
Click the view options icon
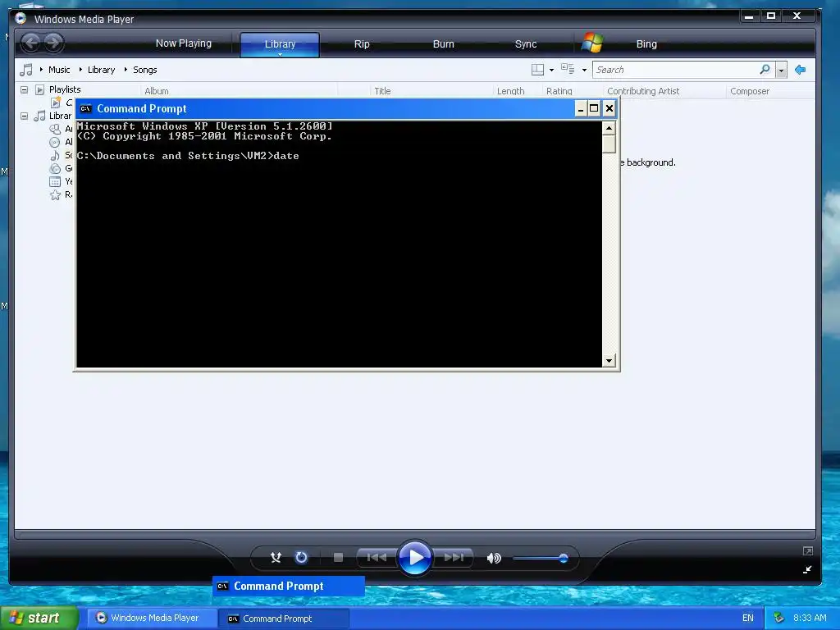(x=568, y=69)
